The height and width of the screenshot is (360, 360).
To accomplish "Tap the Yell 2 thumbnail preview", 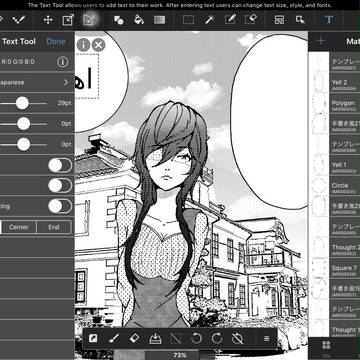I will coord(320,82).
